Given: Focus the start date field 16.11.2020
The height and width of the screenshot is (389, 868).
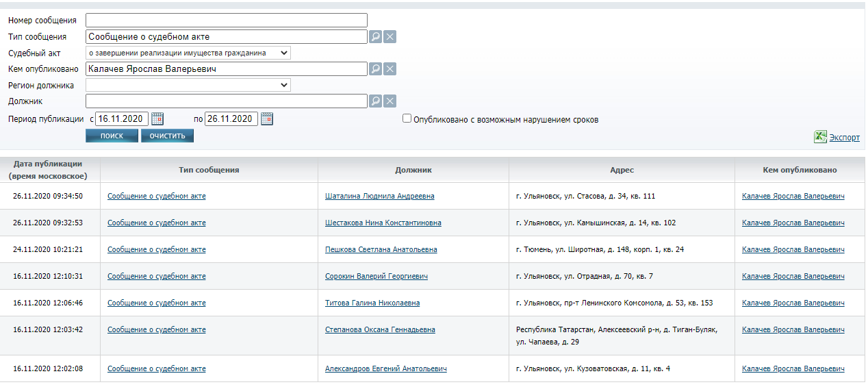Looking at the screenshot, I should [121, 118].
